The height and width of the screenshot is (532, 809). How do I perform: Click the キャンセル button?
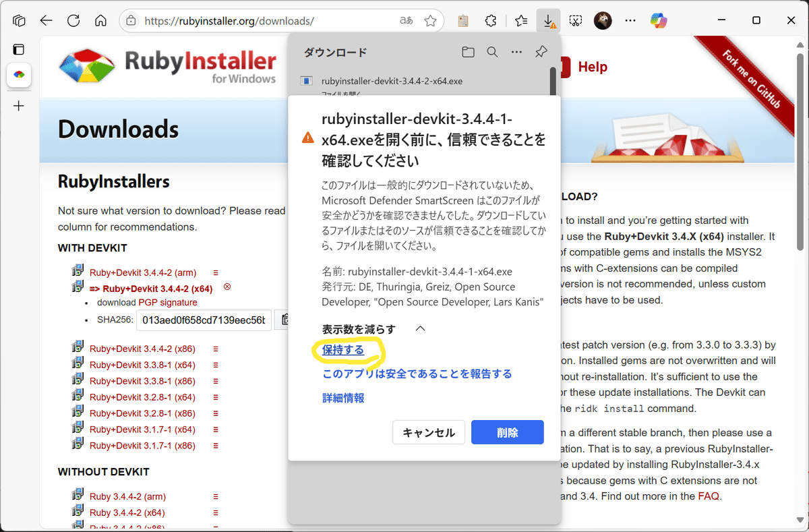tap(429, 432)
